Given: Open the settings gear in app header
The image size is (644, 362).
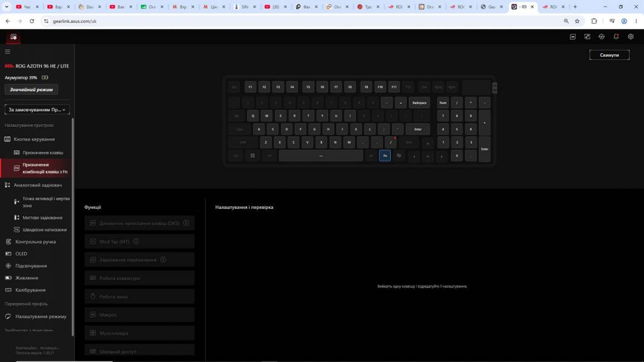Looking at the screenshot, I should (631, 36).
